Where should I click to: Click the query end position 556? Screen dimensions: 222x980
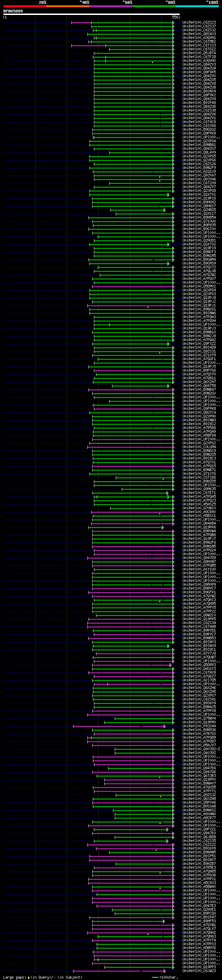pyautogui.click(x=175, y=17)
